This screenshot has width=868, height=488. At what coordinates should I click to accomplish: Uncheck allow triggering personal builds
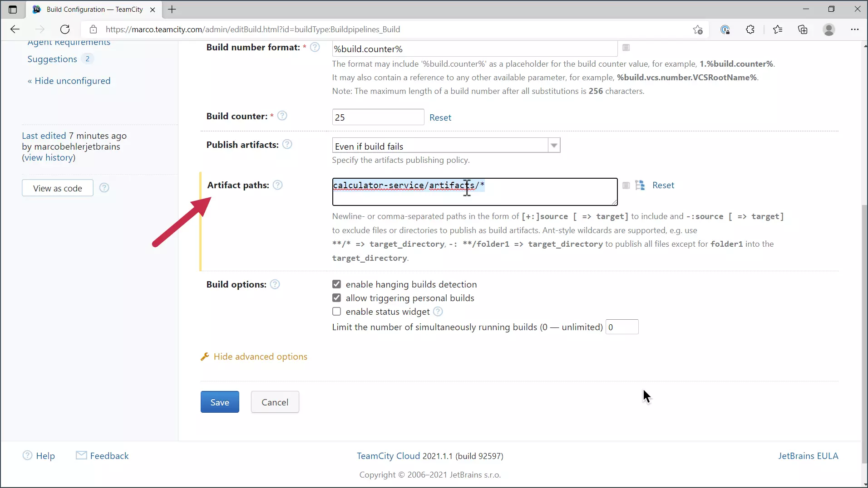[336, 298]
